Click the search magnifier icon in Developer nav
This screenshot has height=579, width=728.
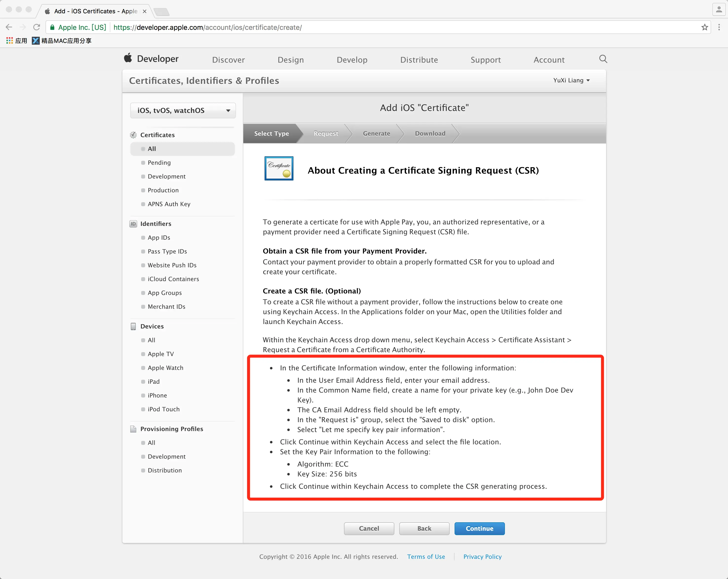tap(603, 59)
